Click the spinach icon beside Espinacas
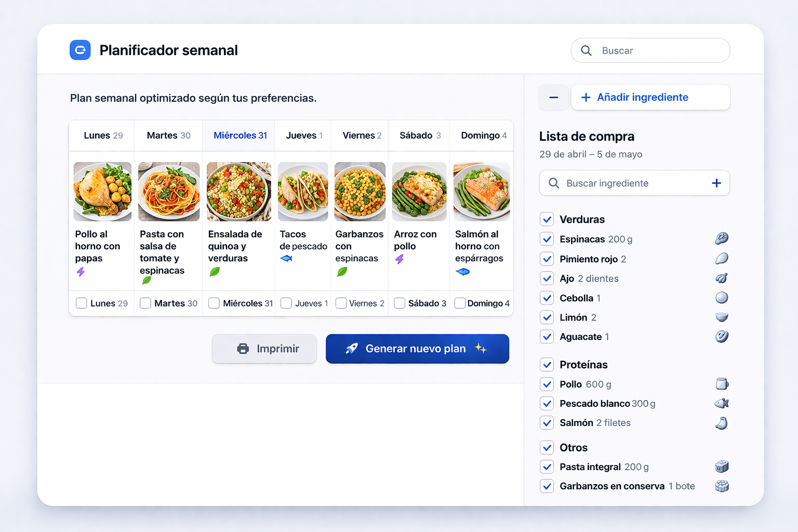Screen dimensions: 798x532 coord(722,239)
